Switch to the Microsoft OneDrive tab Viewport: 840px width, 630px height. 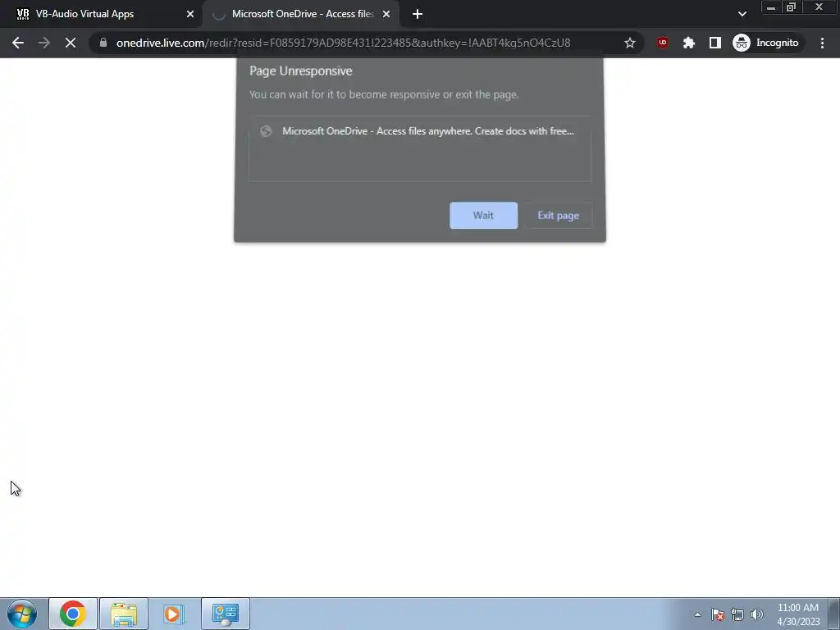point(303,14)
